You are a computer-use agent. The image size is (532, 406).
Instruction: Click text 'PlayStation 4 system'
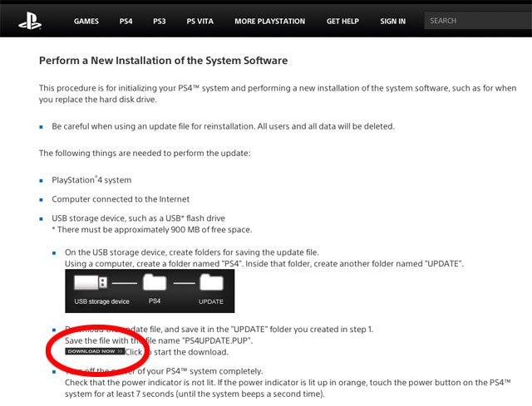click(91, 180)
